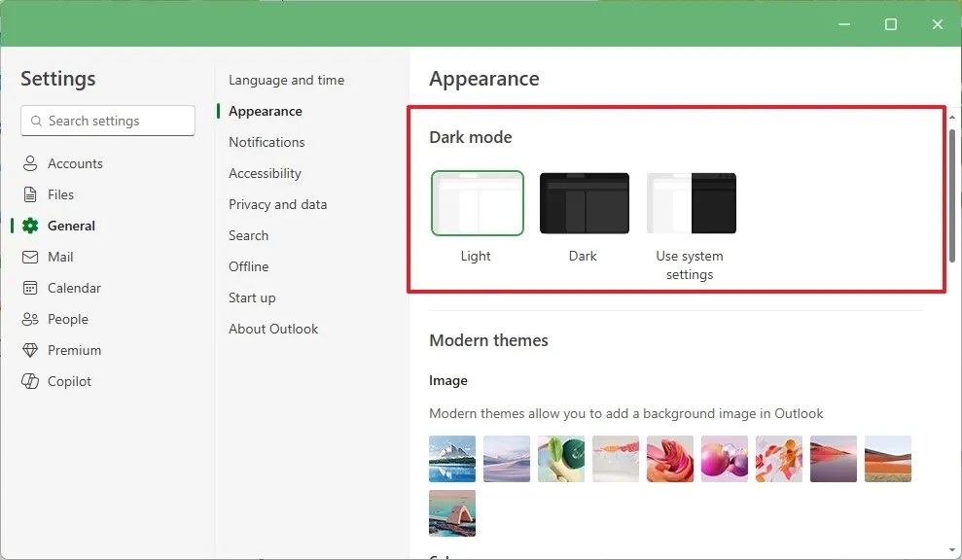
Task: View the About Outlook page
Action: point(273,329)
